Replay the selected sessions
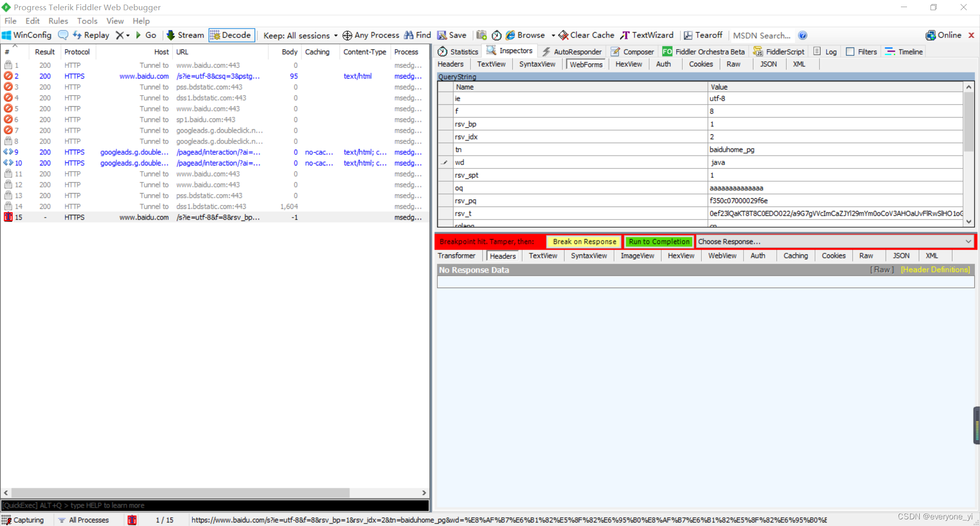 click(x=91, y=35)
